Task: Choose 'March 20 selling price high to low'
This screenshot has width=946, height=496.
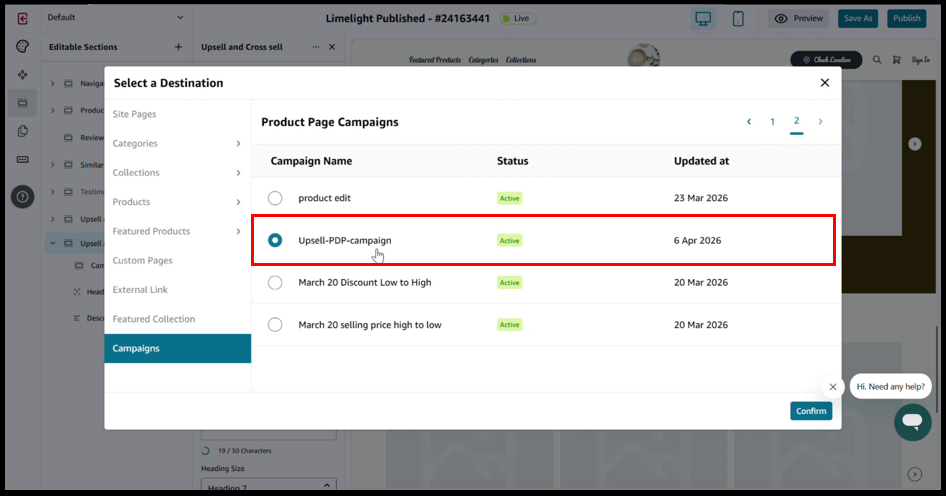Action: click(275, 325)
